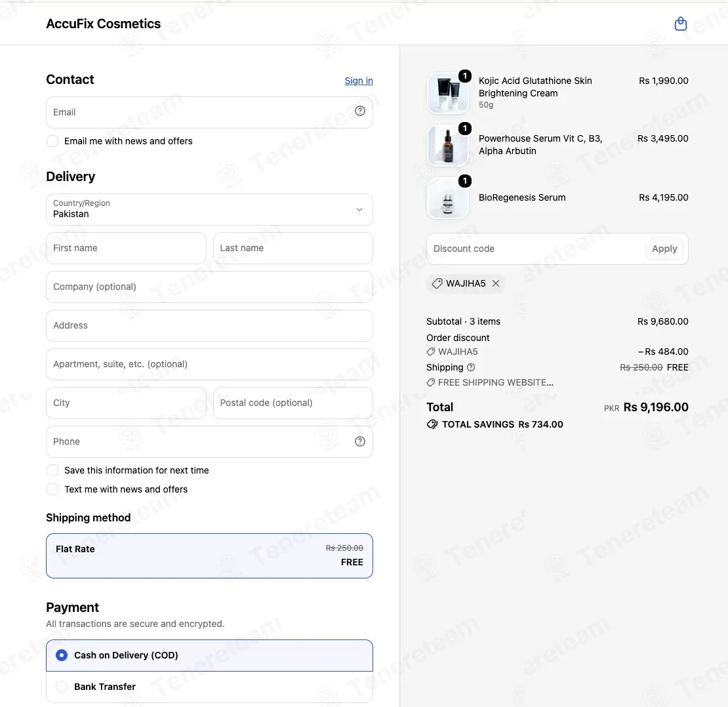This screenshot has height=707, width=728.
Task: Focus the Apartment, suite, etc. field
Action: pos(209,365)
